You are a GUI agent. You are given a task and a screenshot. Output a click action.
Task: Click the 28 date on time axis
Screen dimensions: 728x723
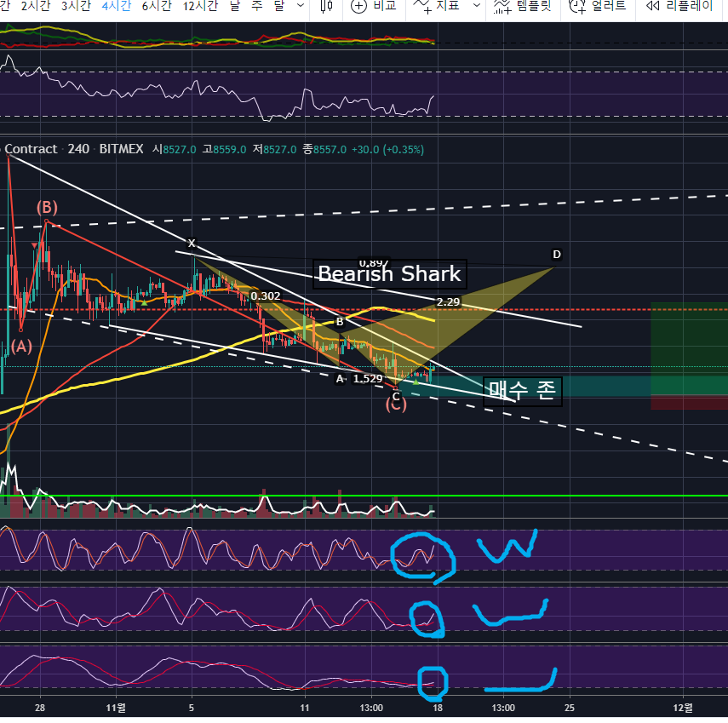[x=40, y=708]
